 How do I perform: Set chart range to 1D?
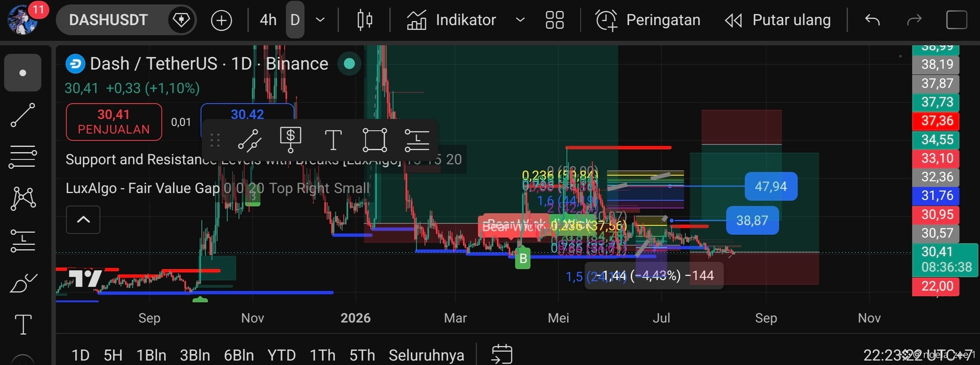(80, 355)
